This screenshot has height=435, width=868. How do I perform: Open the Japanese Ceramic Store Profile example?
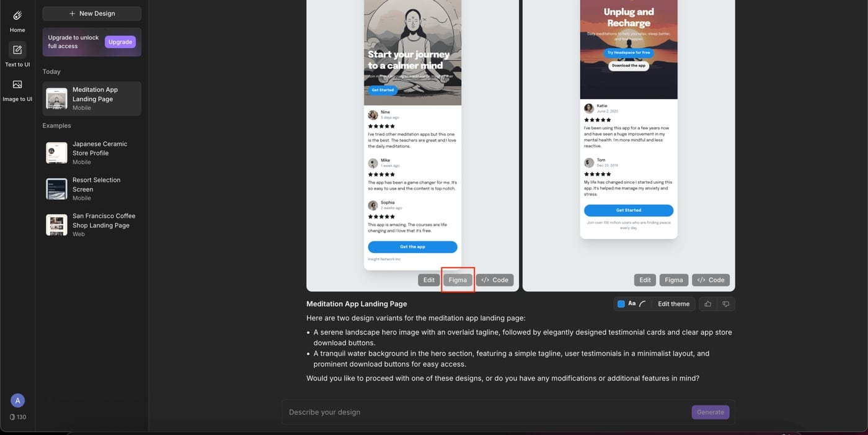pos(92,153)
